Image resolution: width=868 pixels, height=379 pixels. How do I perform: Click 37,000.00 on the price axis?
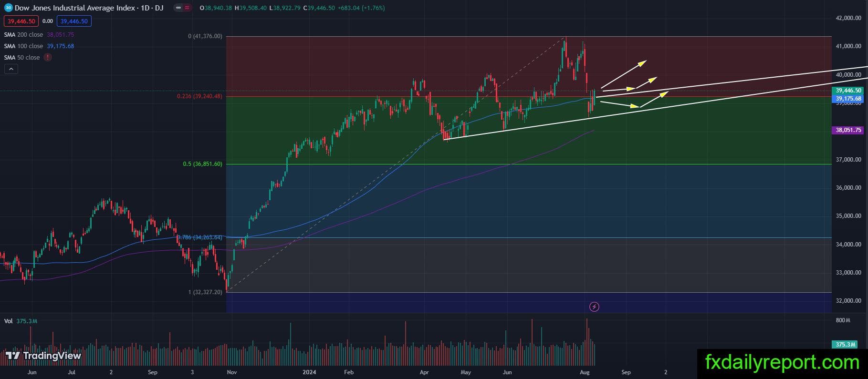point(848,160)
